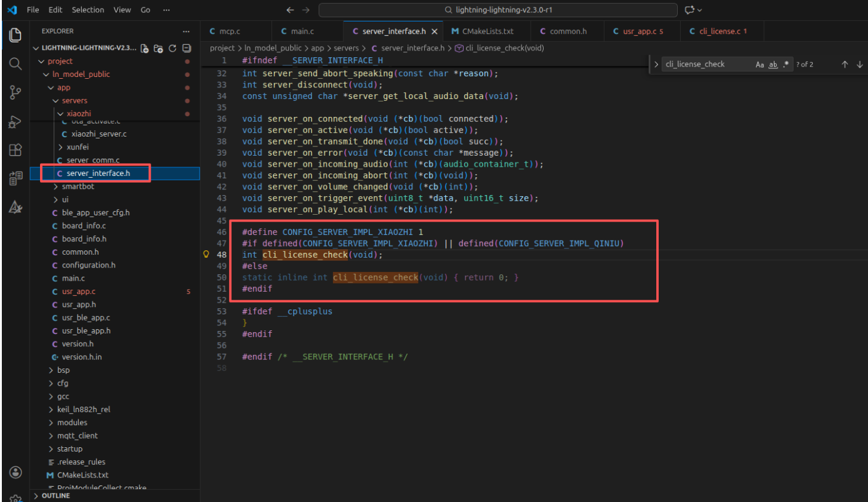Expand the replace field in find widget
Viewport: 868px width, 502px height.
656,64
